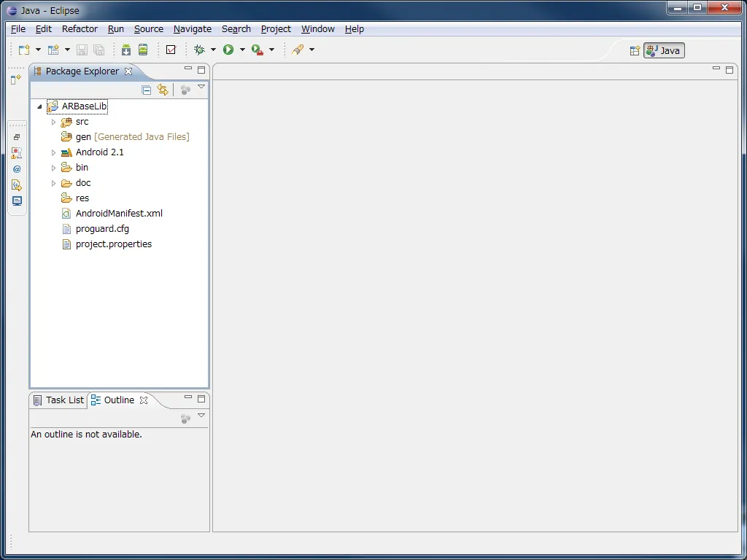Collapse the ARBaseLib project node

pyautogui.click(x=39, y=106)
